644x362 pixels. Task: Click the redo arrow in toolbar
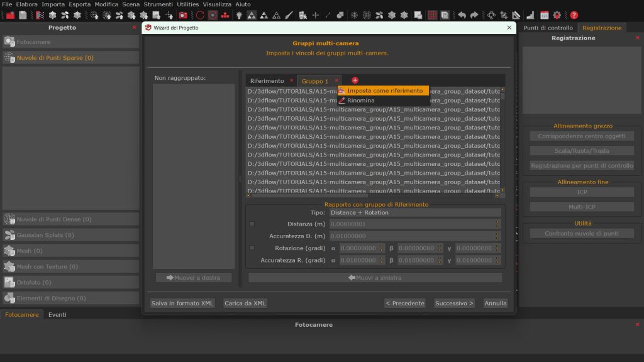474,16
